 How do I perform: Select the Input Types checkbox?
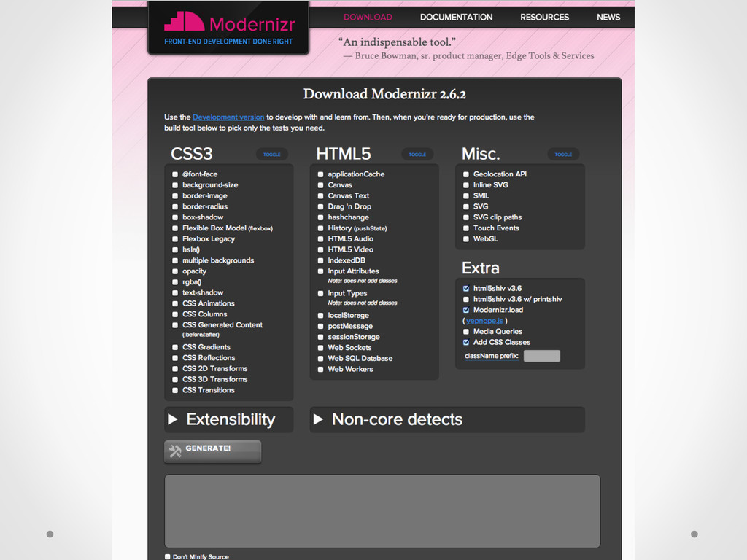click(321, 293)
